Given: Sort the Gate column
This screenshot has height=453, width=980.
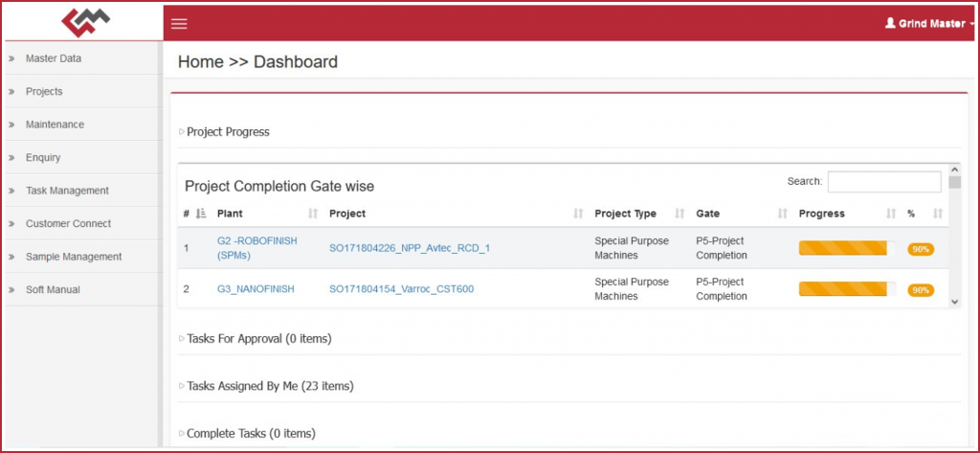Looking at the screenshot, I should point(783,214).
